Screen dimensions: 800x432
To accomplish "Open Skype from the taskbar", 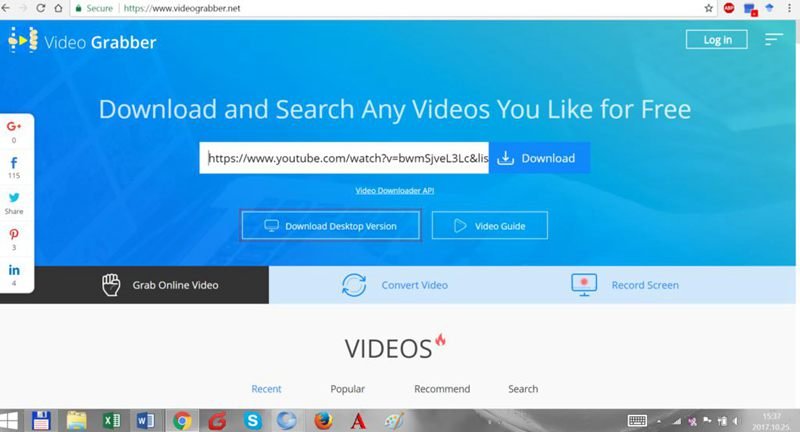I will (253, 421).
